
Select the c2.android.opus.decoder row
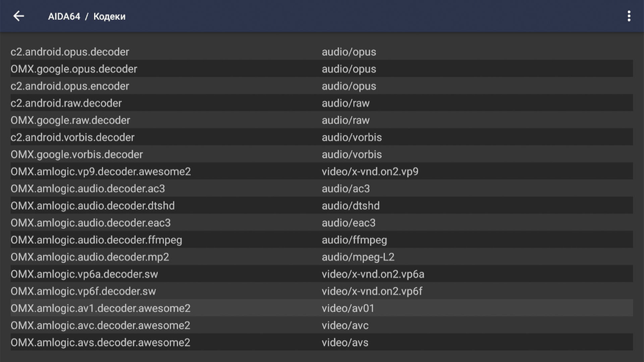(x=70, y=52)
